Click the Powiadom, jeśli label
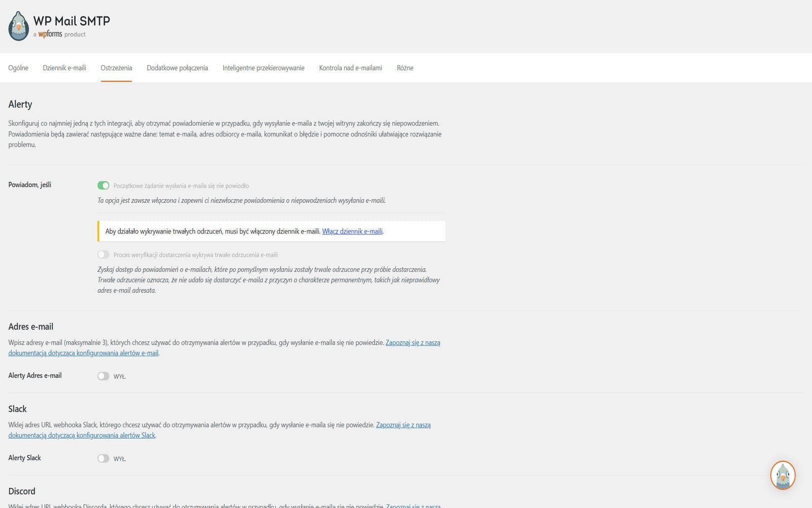The height and width of the screenshot is (508, 812). pos(29,184)
